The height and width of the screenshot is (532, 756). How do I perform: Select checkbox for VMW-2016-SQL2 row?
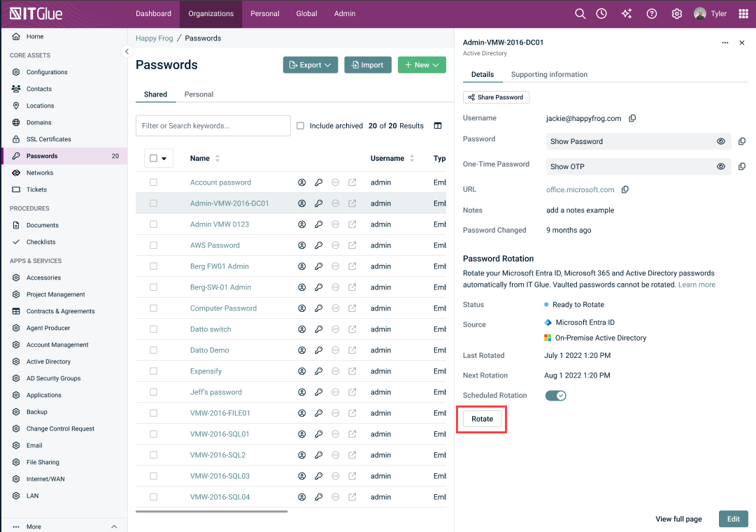coord(153,455)
